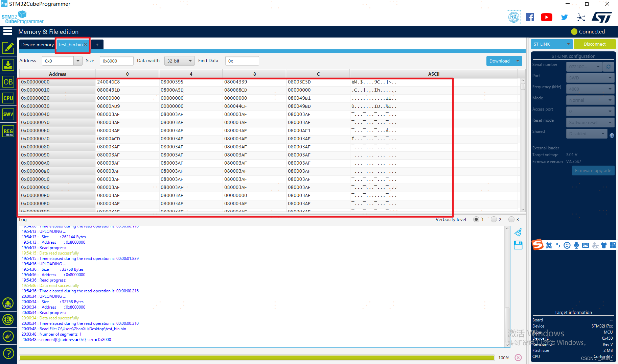
Task: Set verbosity level to 1
Action: tap(476, 219)
